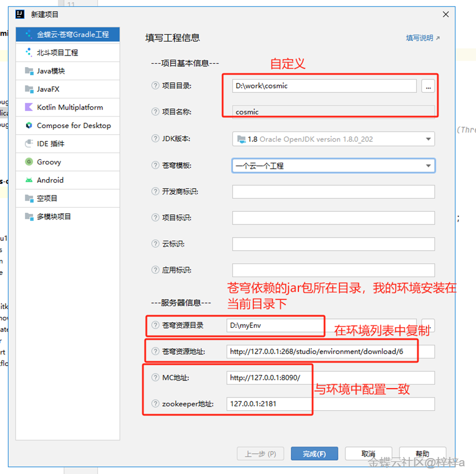Screen dimensions: 476x474
Task: Open help for 项目名称 field
Action: [x=155, y=112]
